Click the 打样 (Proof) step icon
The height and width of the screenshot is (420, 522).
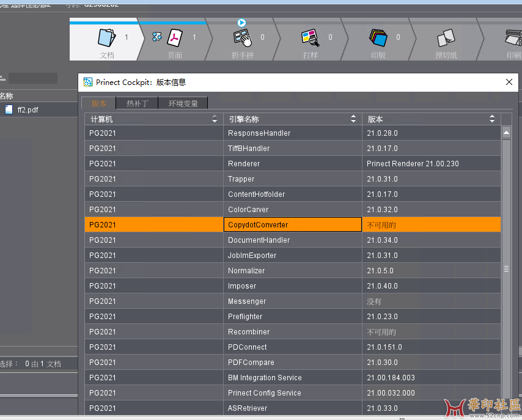pyautogui.click(x=311, y=39)
